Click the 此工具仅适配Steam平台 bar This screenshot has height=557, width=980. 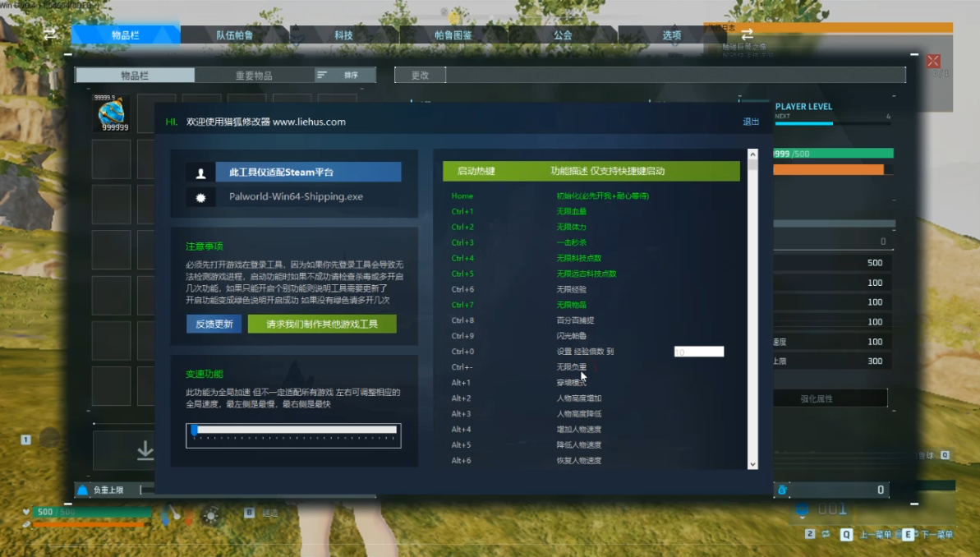(x=308, y=172)
